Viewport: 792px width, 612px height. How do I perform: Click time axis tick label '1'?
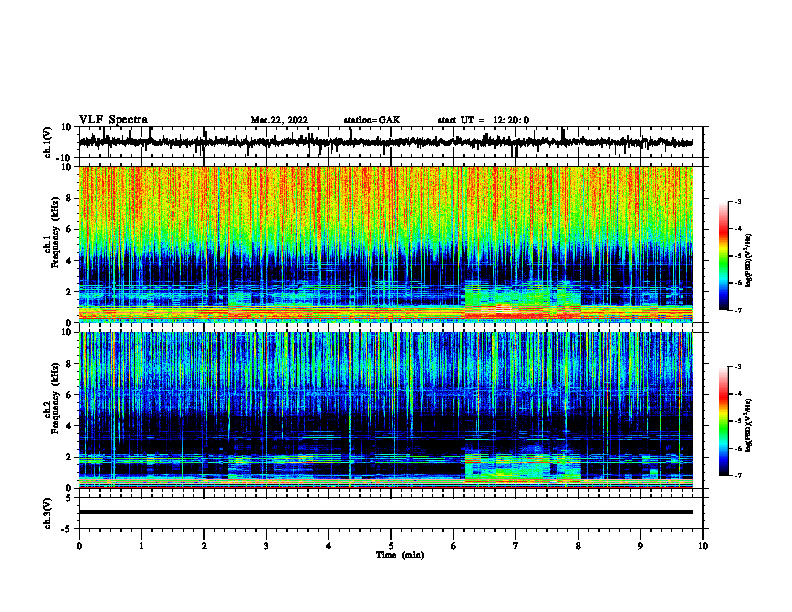[141, 546]
